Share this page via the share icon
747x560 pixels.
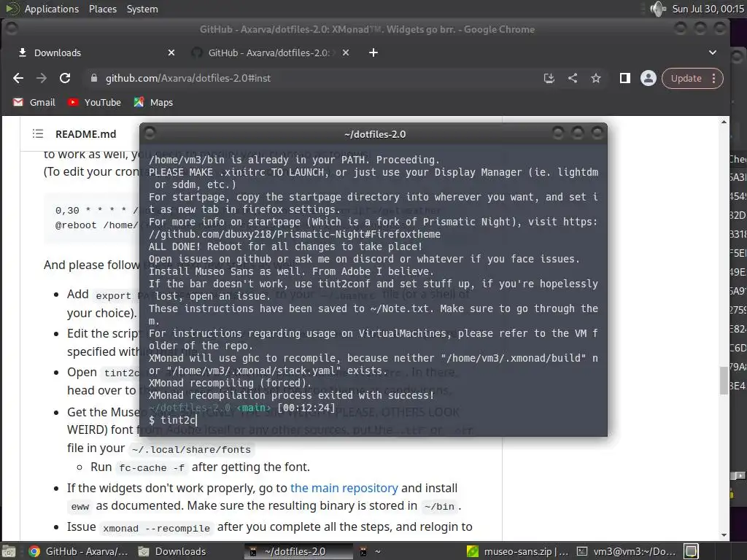(x=573, y=78)
